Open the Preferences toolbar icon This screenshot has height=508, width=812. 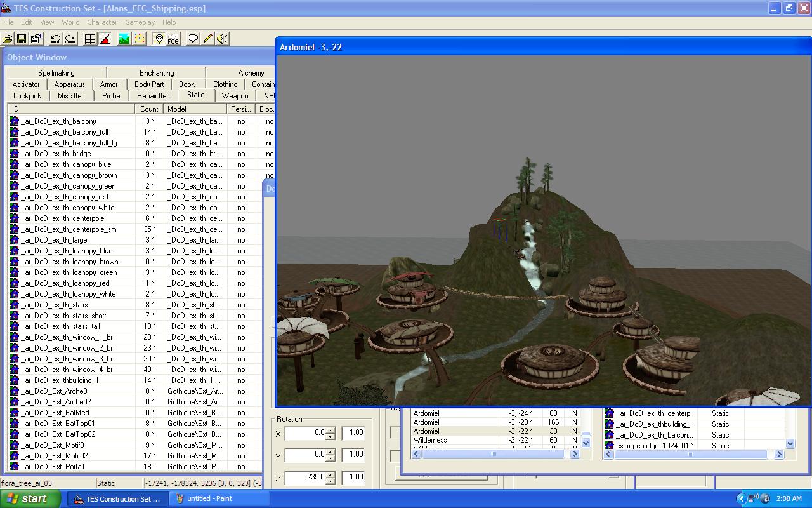[36, 39]
